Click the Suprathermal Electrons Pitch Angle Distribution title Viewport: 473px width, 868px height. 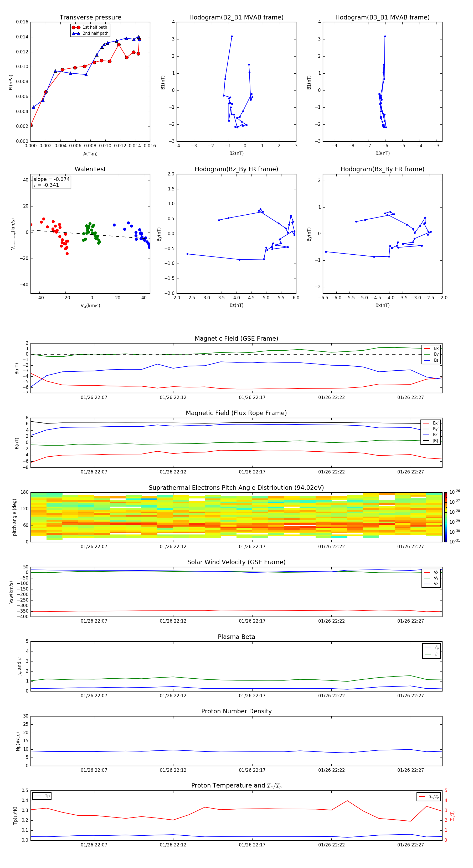coord(236,488)
